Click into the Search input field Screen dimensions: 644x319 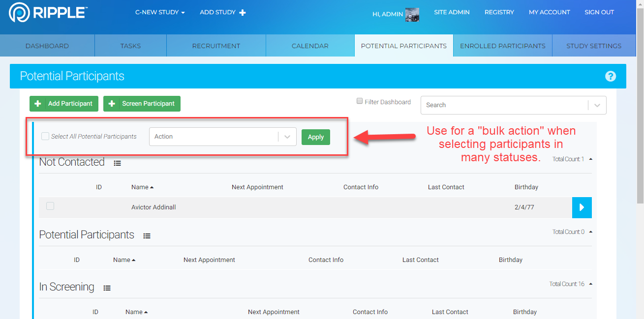504,105
